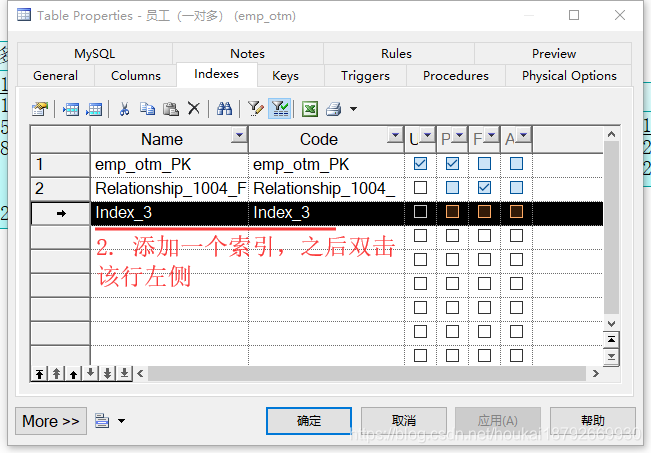651x453 pixels.
Task: Check the U checkbox for Index_3
Action: coord(420,212)
